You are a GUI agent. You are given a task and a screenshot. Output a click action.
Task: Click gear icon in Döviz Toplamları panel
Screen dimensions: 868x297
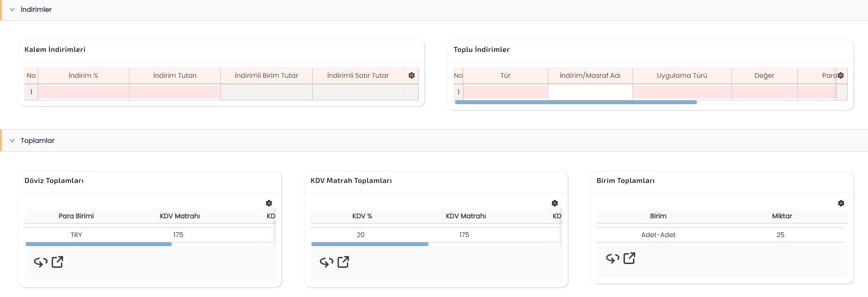[x=269, y=203]
